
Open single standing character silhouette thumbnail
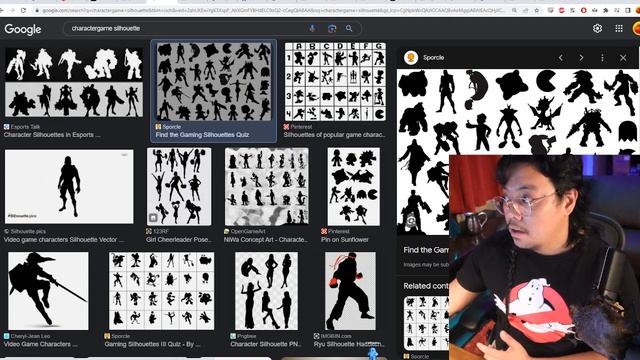(x=69, y=187)
